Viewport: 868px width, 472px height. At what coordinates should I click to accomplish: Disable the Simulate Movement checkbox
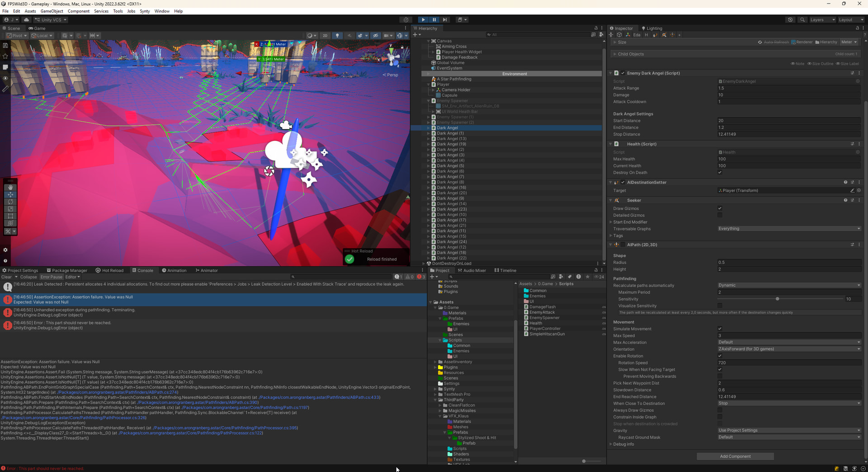point(720,329)
